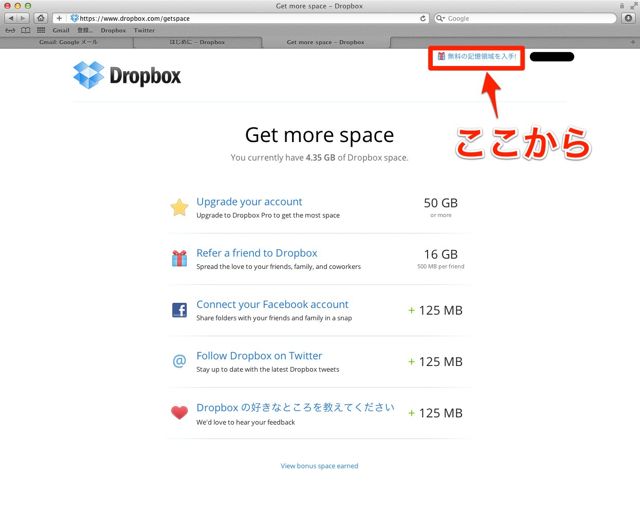Click View bonus space earned link
640x506 pixels.
[319, 466]
